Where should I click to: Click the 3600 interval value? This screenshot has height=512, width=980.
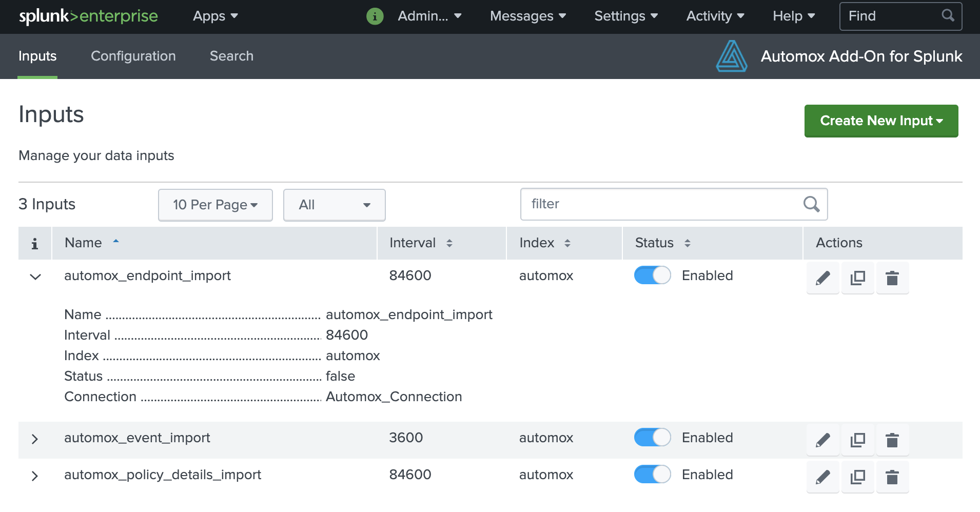point(406,438)
